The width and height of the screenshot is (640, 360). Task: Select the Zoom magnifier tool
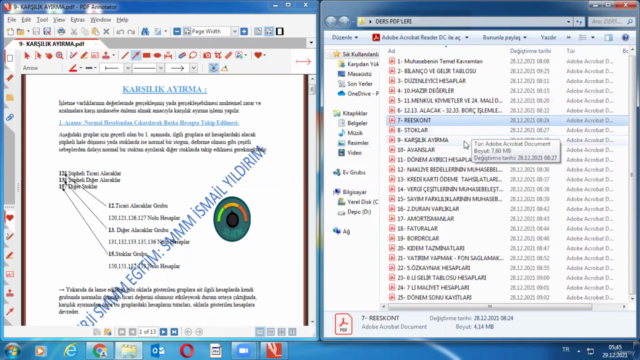(60, 56)
